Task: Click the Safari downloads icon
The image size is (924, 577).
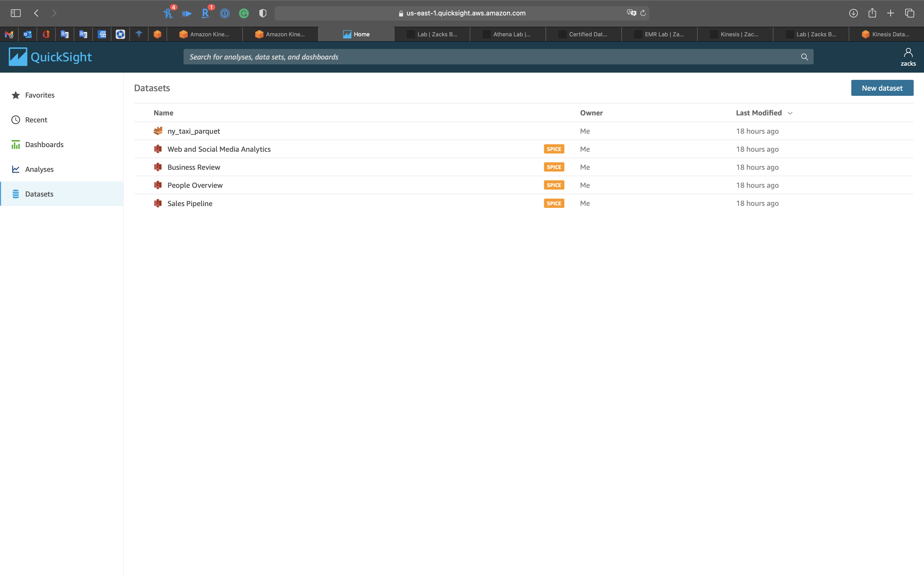Action: click(853, 13)
